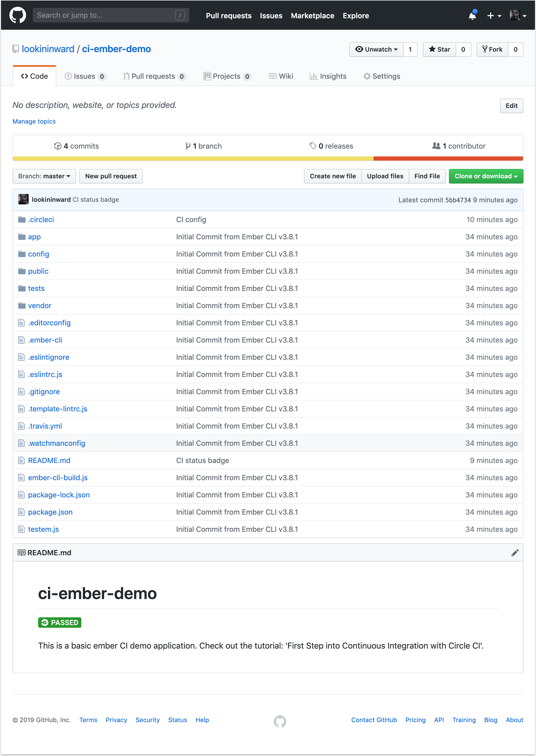Screen dimensions: 536x756
Task: Click the contributors people icon
Action: [x=436, y=145]
